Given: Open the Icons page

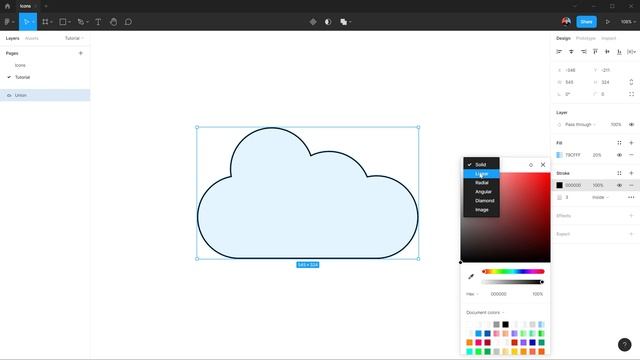Looking at the screenshot, I should coord(20,65).
